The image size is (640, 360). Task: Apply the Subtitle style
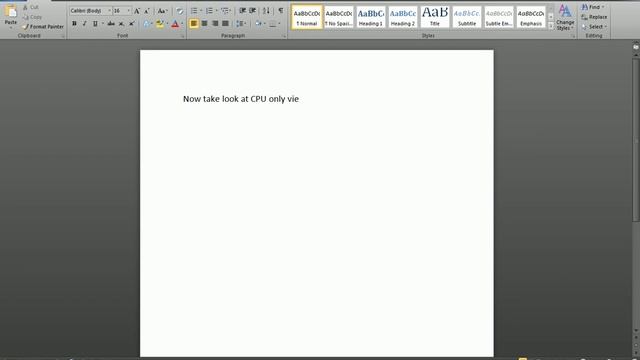(467, 17)
